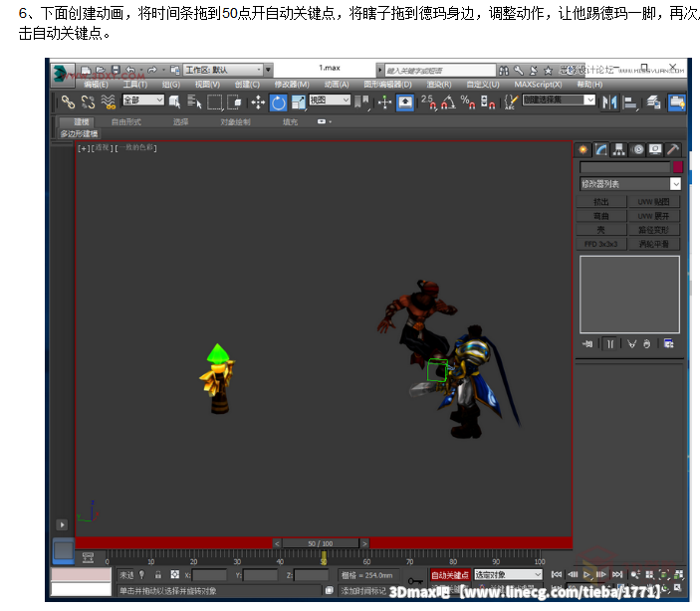
Task: Click the Set Keys key icon
Action: [x=415, y=581]
